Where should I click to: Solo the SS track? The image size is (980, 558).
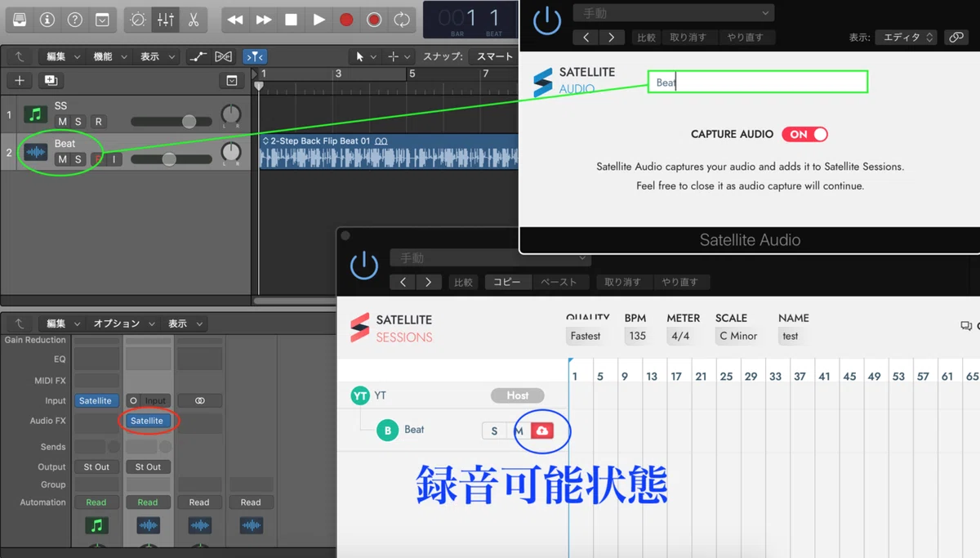point(78,122)
